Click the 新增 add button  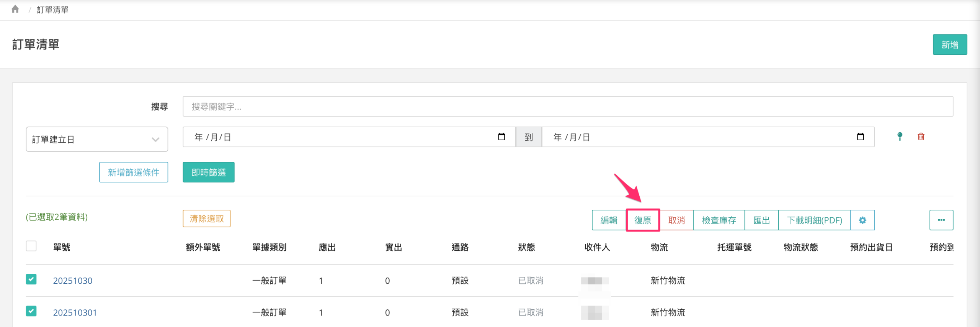(949, 45)
